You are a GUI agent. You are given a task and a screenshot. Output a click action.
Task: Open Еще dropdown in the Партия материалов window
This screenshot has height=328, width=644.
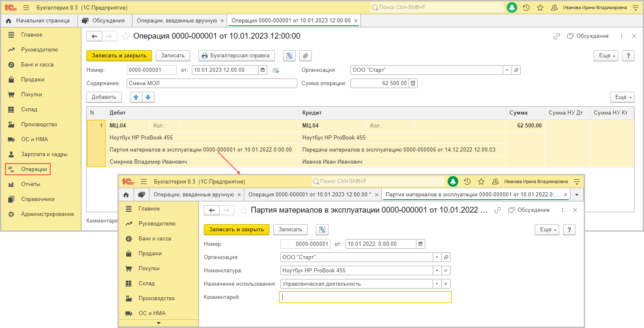coord(547,230)
